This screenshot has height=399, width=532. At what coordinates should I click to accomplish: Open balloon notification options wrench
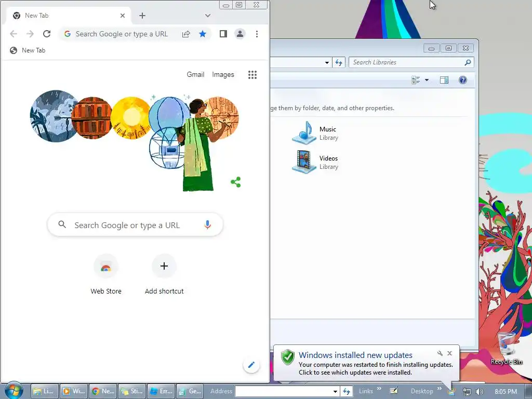pyautogui.click(x=440, y=353)
